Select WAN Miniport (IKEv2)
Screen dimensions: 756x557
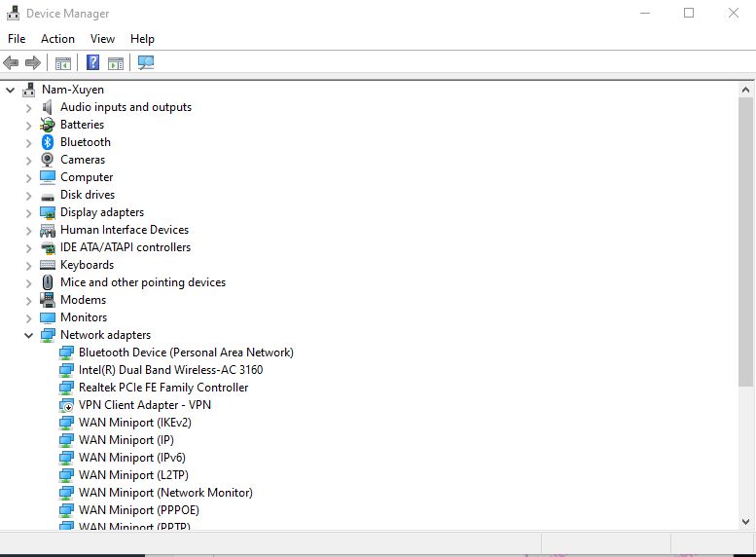135,423
